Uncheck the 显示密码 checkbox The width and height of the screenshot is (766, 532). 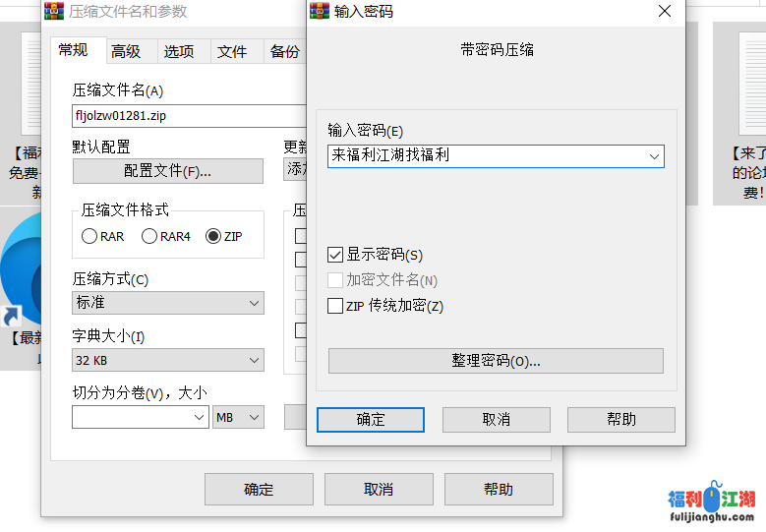click(335, 255)
